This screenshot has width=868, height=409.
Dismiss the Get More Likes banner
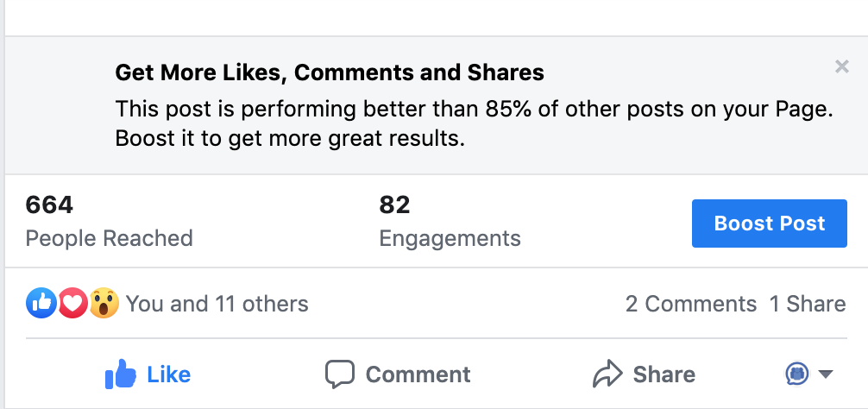tap(842, 67)
